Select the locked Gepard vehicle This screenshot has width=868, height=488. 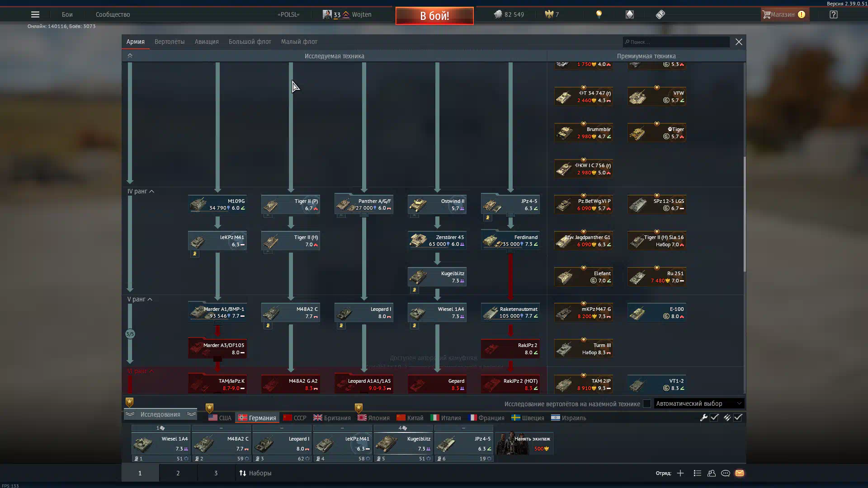tap(437, 385)
